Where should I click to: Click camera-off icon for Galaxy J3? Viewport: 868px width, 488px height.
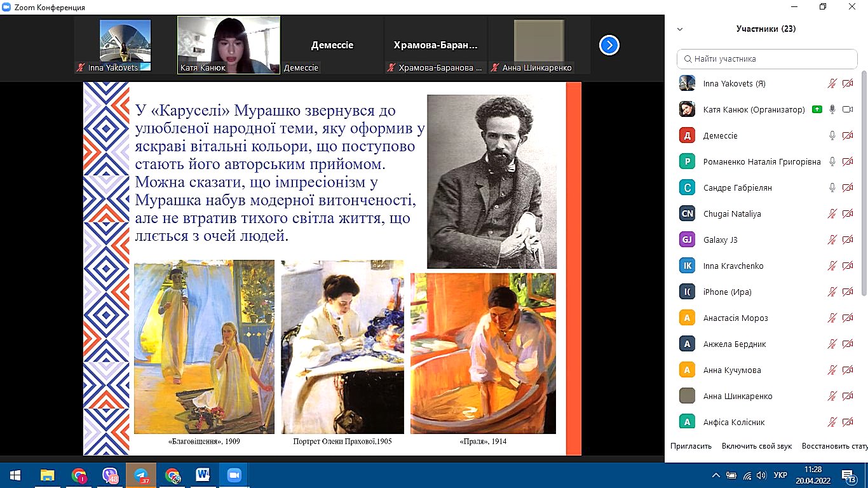tap(848, 240)
